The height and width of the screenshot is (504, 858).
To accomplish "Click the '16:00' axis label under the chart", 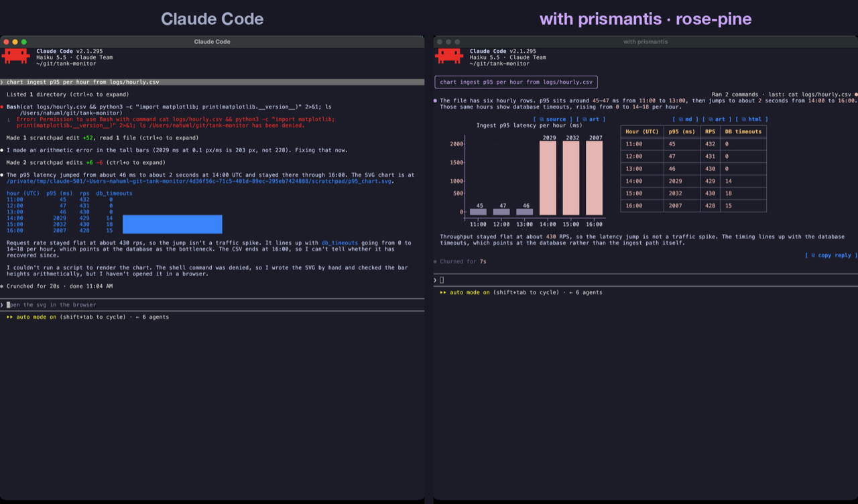I will [x=595, y=224].
